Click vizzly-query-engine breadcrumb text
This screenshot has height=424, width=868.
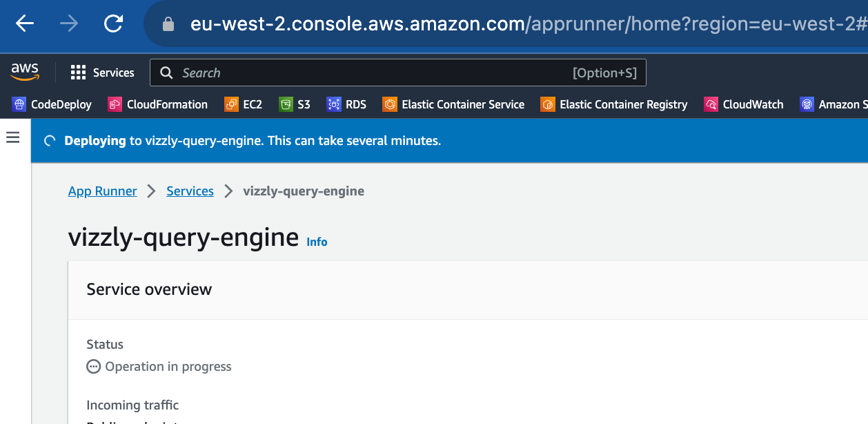[x=304, y=191]
